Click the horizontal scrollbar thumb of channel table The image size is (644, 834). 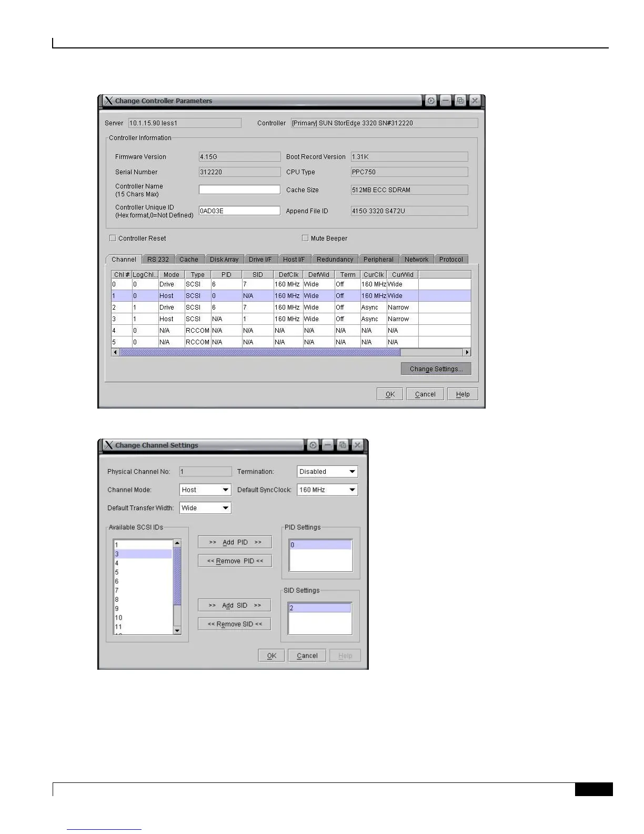click(x=260, y=352)
